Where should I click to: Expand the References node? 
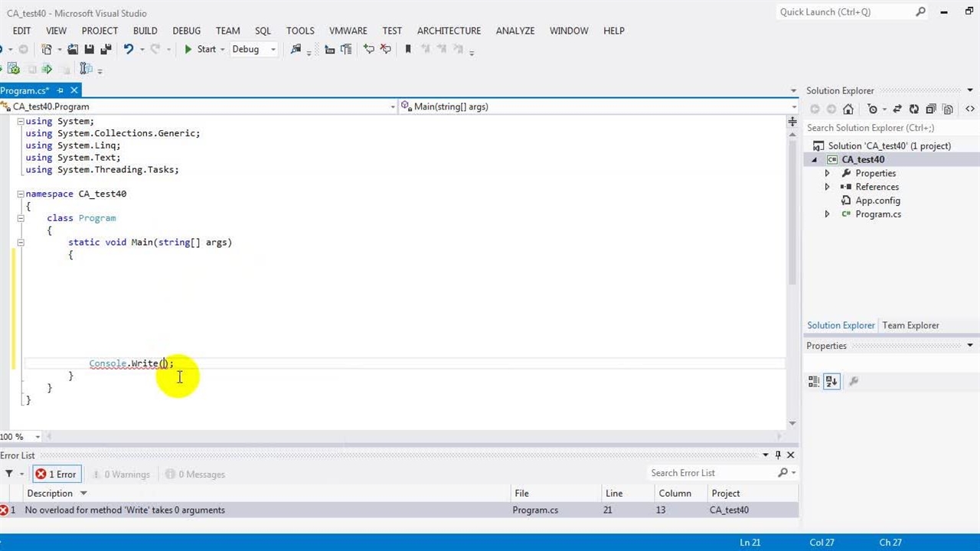pyautogui.click(x=827, y=187)
